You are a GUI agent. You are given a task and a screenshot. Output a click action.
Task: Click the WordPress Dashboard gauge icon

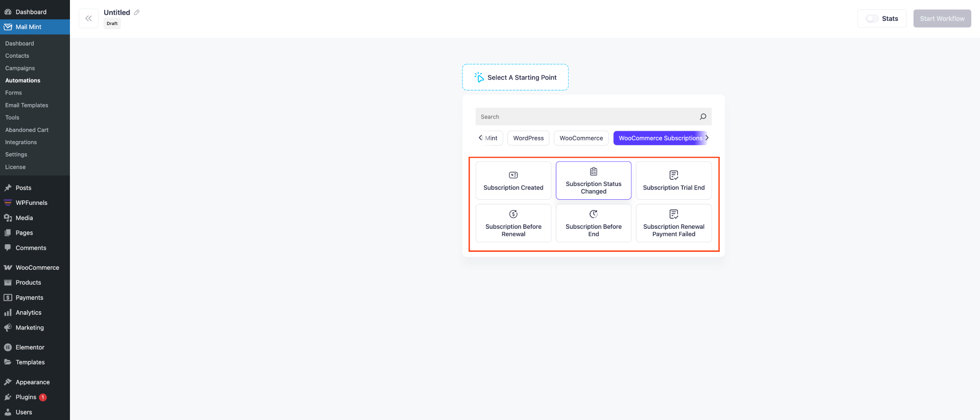(8, 12)
